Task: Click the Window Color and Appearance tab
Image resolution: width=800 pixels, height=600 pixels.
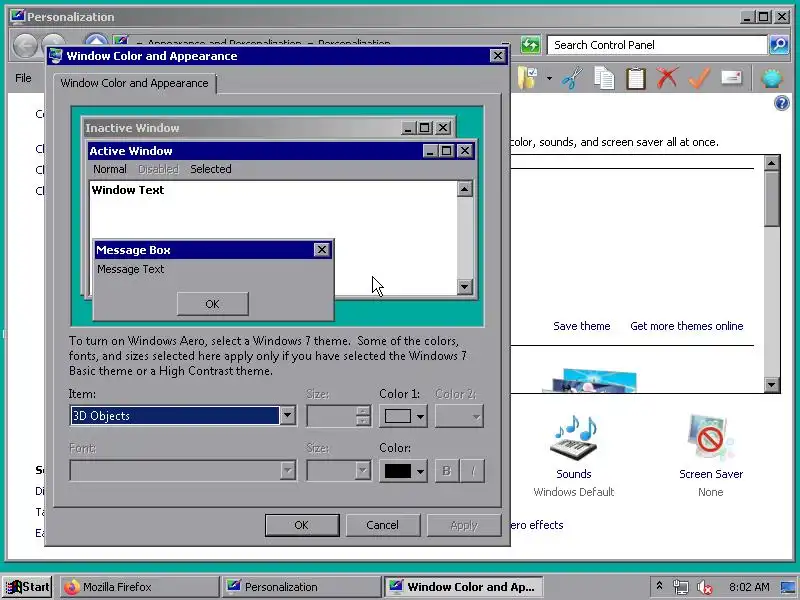Action: click(135, 83)
